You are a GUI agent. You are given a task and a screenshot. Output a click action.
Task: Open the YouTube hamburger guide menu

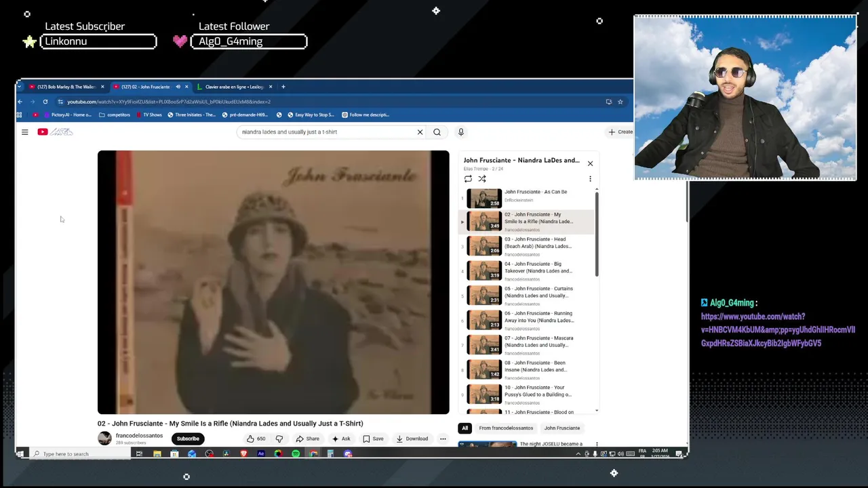tap(25, 132)
